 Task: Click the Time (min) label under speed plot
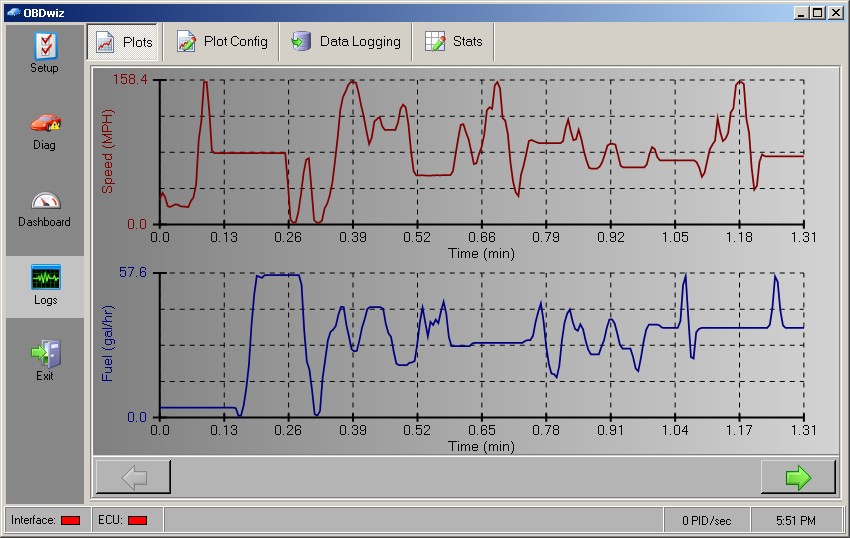point(481,253)
